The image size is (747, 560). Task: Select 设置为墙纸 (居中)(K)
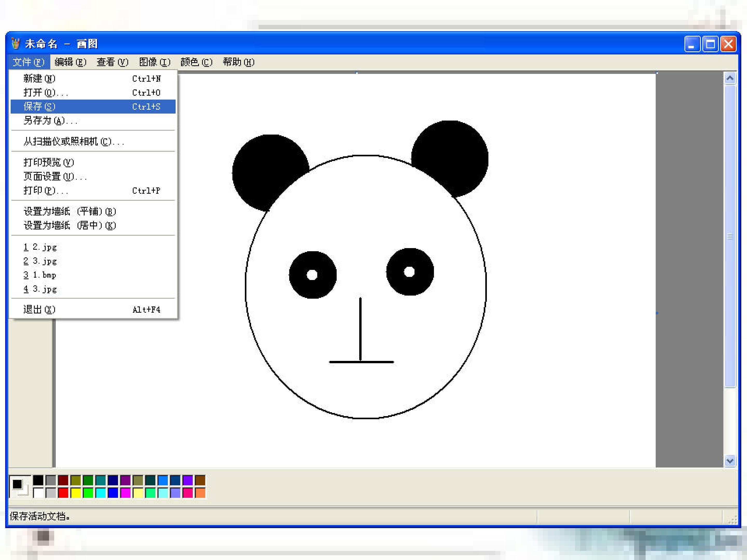tap(93, 226)
